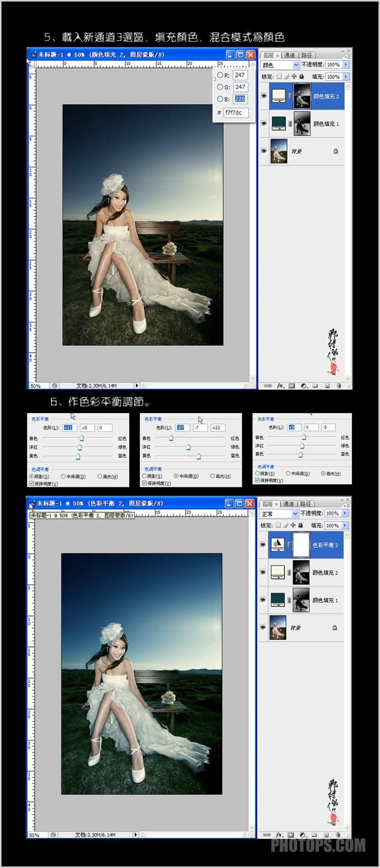The height and width of the screenshot is (868, 380).
Task: Click 洋红-绿色 slider handle in -57 dialog
Action: click(x=188, y=447)
